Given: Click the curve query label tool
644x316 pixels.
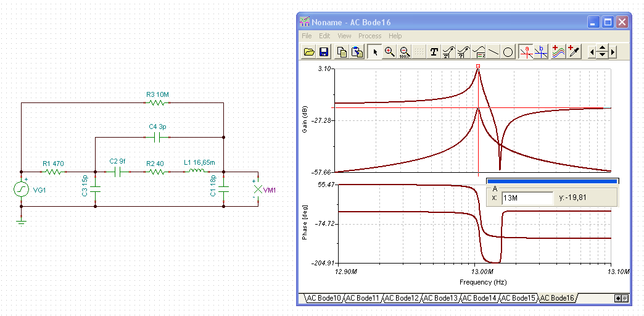Looking at the screenshot, I should pyautogui.click(x=464, y=52).
